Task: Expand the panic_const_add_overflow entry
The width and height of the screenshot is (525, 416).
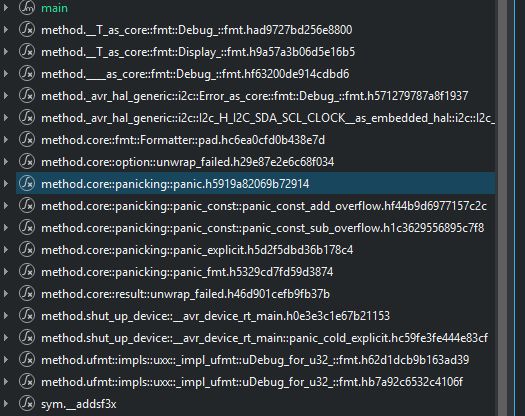Action: (6, 206)
